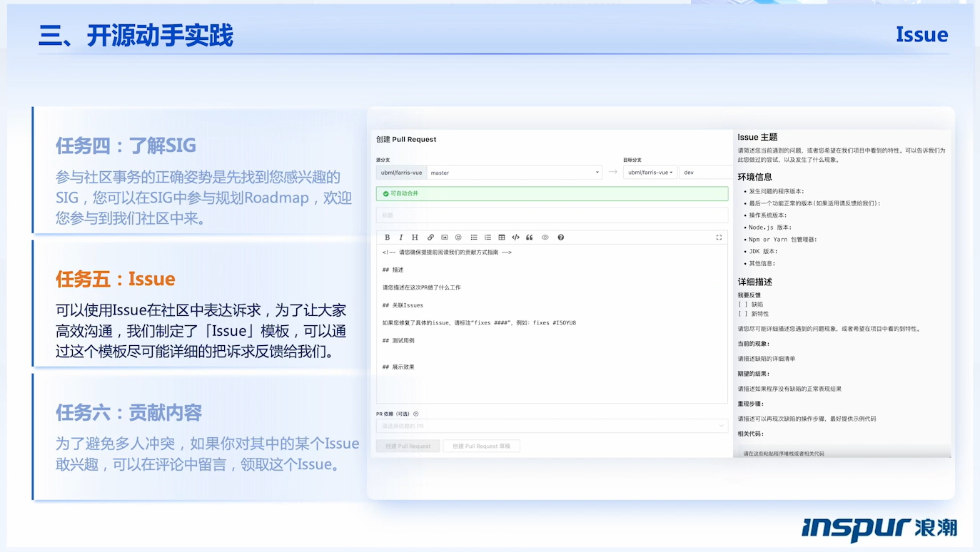Click ## 展示效果 line in editor

(x=398, y=367)
